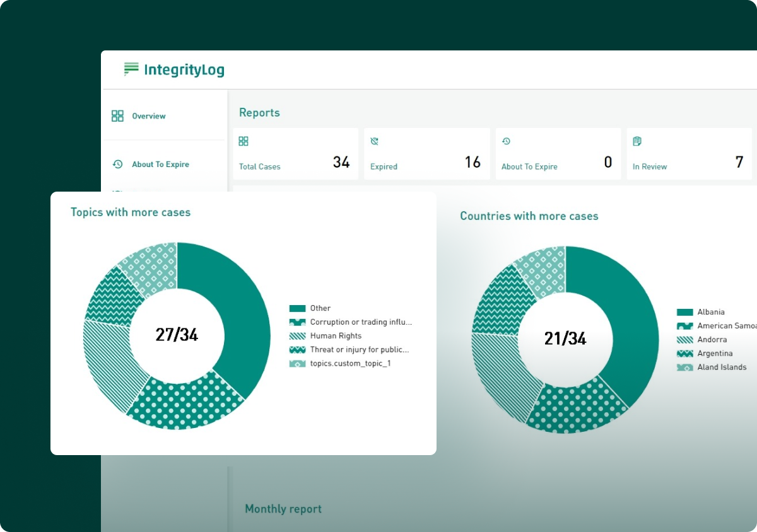
Task: Click the Reports heading
Action: (259, 112)
